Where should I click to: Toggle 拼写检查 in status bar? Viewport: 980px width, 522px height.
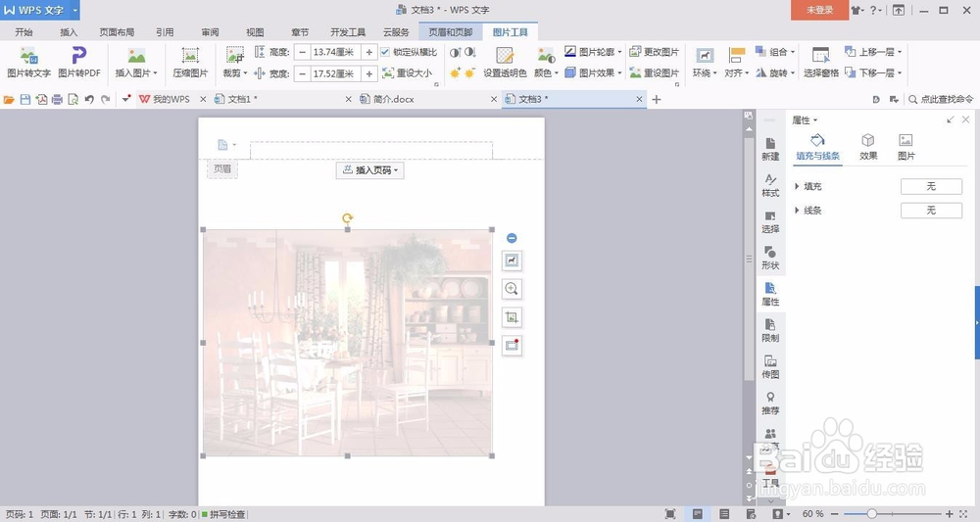[x=223, y=514]
